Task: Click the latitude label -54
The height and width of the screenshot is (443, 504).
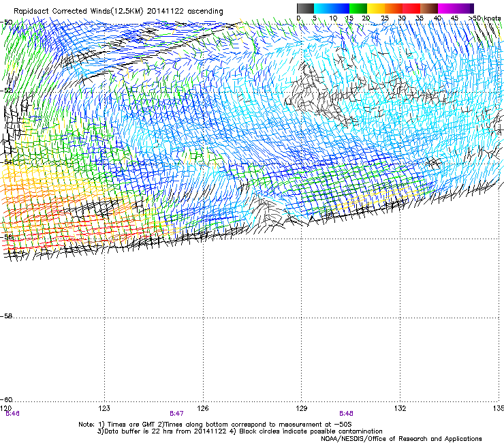Action: (6, 162)
